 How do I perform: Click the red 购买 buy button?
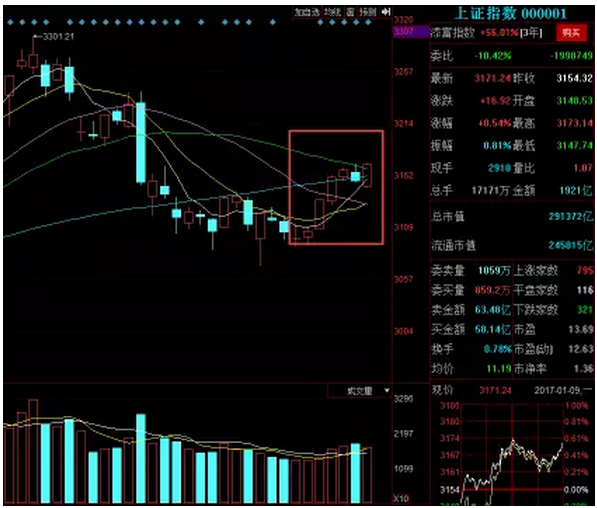pos(571,33)
